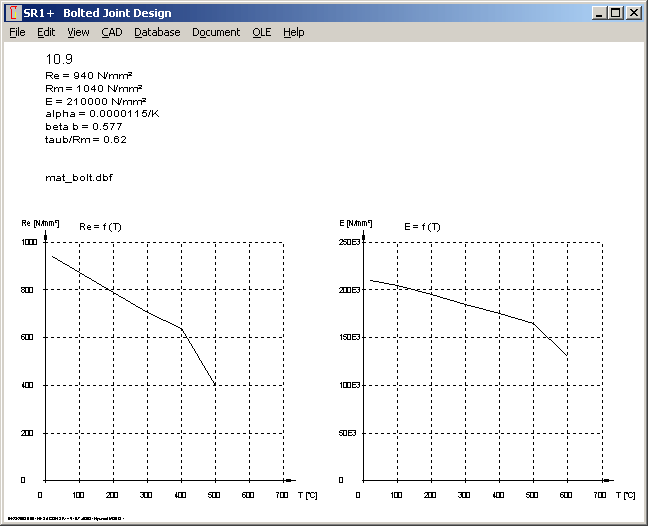Click the 10.9 material grade heading
This screenshot has width=648, height=526.
click(59, 59)
